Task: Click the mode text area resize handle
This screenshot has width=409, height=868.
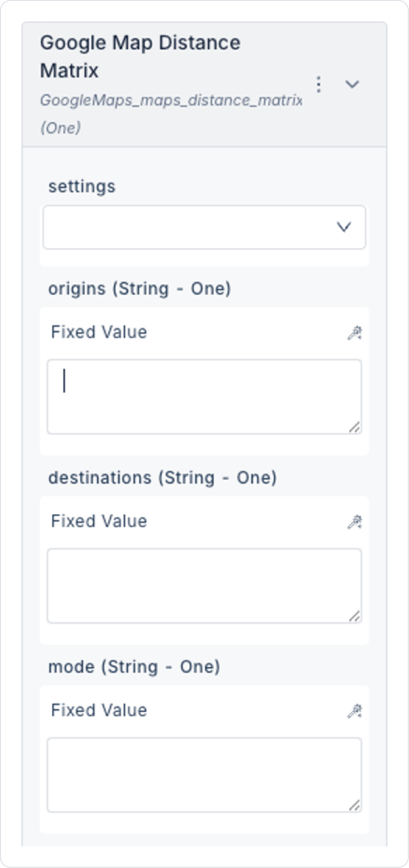Action: [x=355, y=805]
